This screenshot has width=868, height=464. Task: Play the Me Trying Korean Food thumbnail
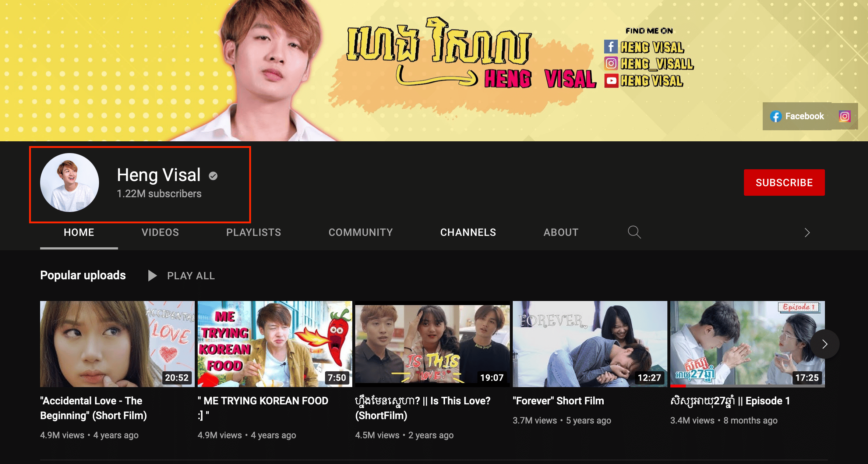275,344
